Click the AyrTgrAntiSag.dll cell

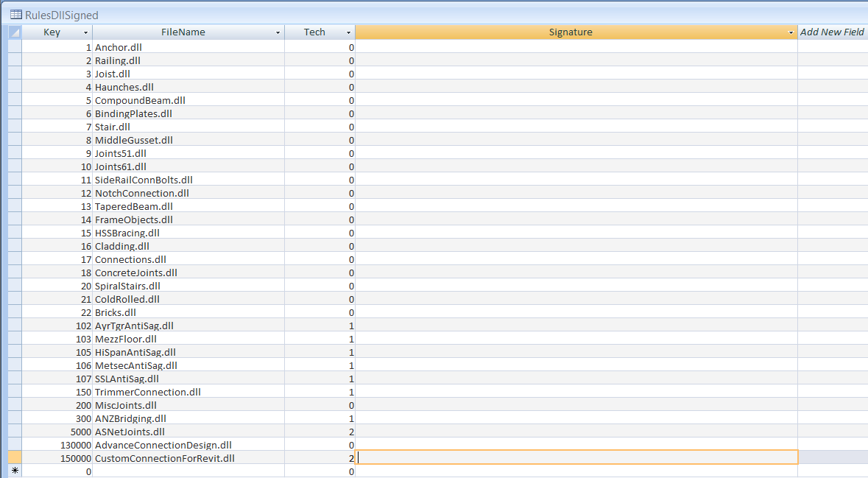point(188,326)
